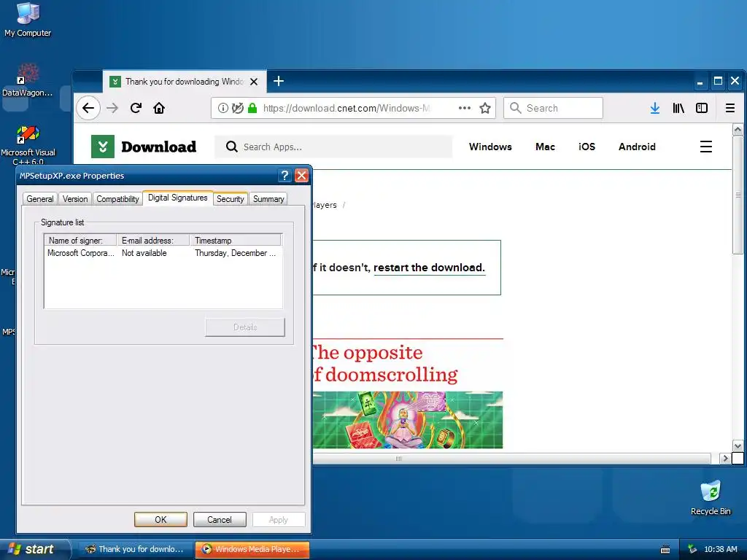
Task: Click the Timestamp column header
Action: click(235, 240)
